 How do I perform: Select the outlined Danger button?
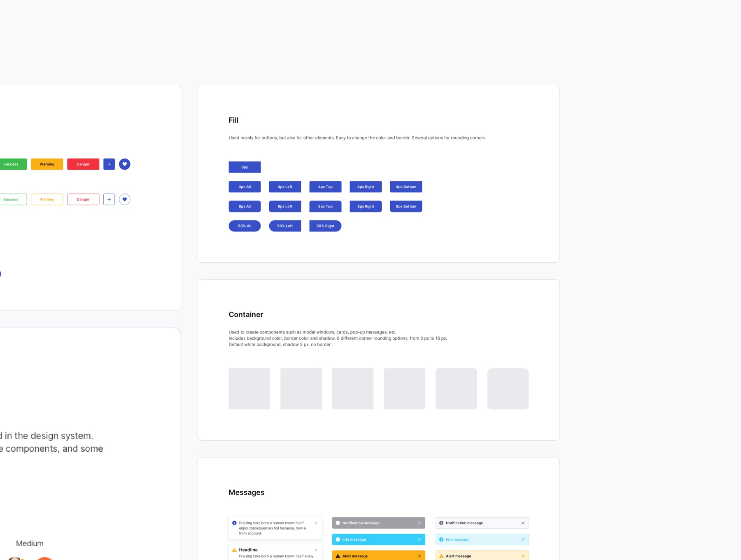[x=83, y=199]
